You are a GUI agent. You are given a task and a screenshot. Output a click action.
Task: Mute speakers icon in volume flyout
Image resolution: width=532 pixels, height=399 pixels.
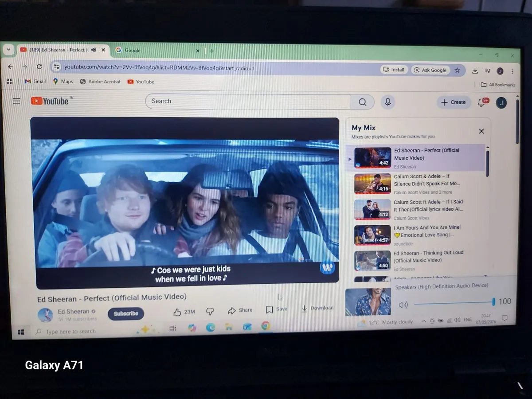click(x=403, y=305)
